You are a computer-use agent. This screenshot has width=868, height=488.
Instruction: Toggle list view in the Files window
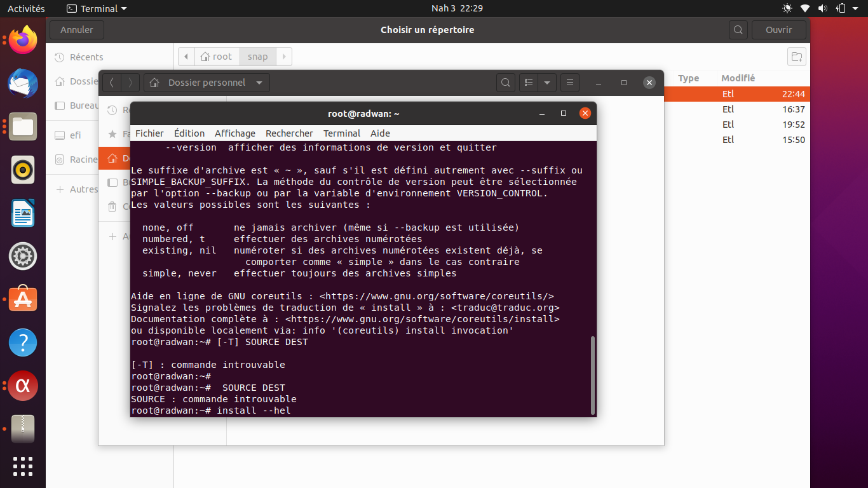click(529, 83)
